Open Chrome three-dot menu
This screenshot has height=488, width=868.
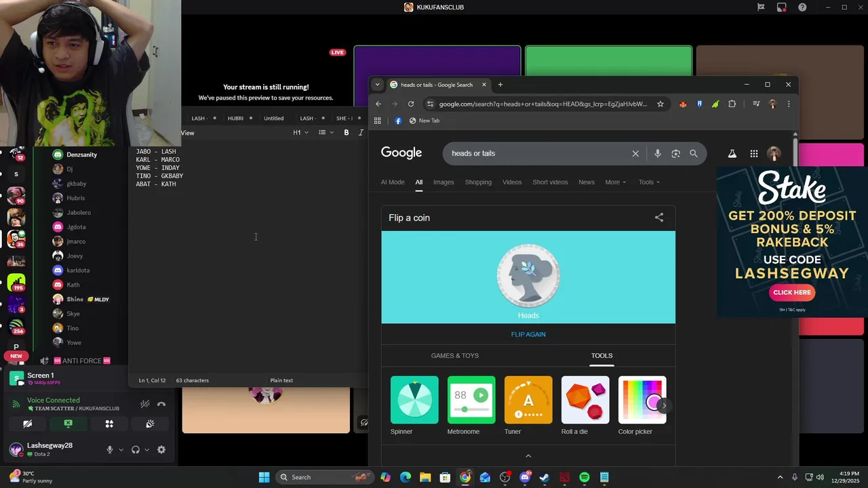coord(788,104)
